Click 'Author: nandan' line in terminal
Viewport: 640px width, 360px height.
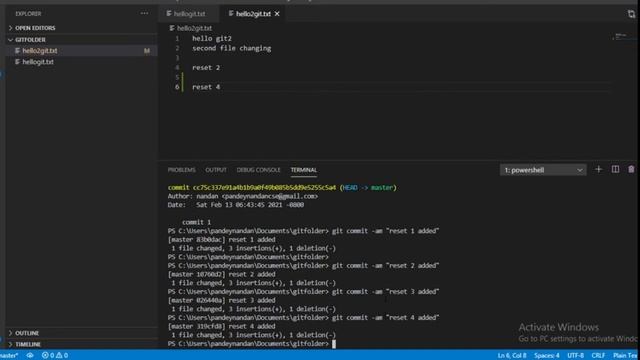coord(243,196)
